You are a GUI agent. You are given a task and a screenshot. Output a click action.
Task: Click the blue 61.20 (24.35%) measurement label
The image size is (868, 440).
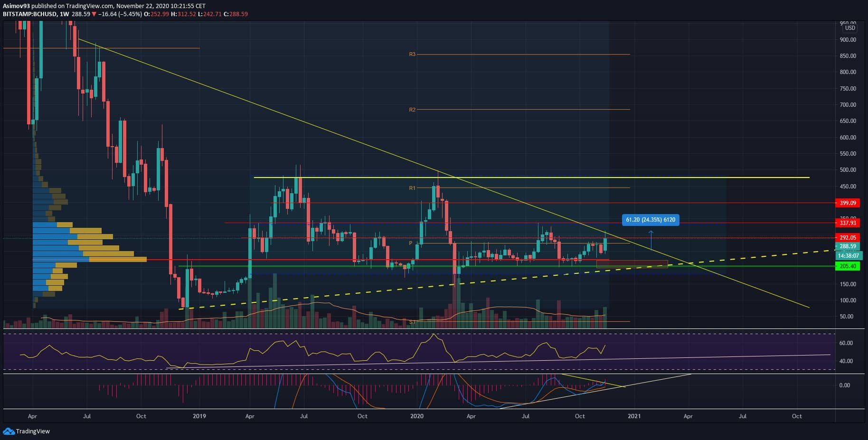[650, 220]
